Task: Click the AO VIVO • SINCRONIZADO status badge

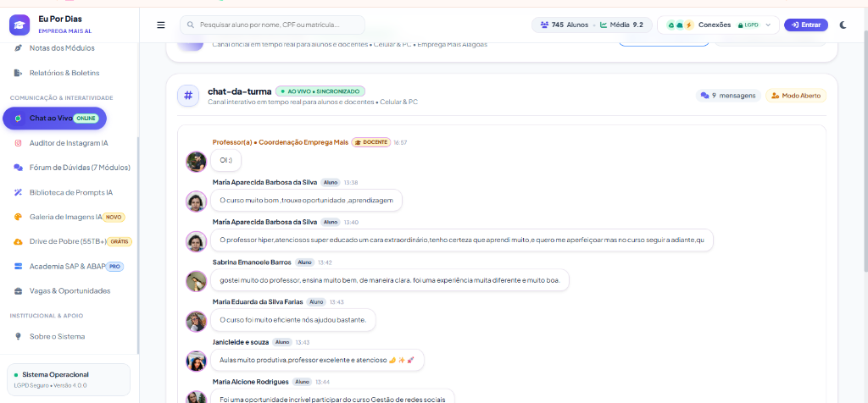Action: click(320, 91)
